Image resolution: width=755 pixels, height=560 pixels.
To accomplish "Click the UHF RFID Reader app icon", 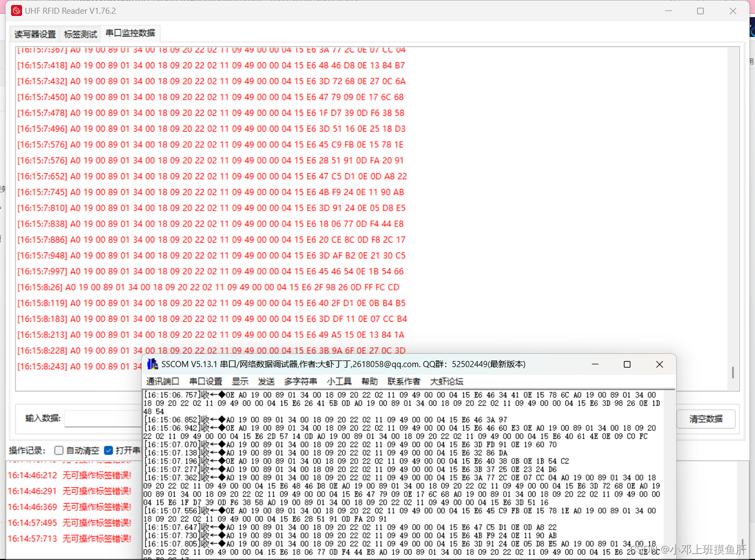I will [x=17, y=11].
